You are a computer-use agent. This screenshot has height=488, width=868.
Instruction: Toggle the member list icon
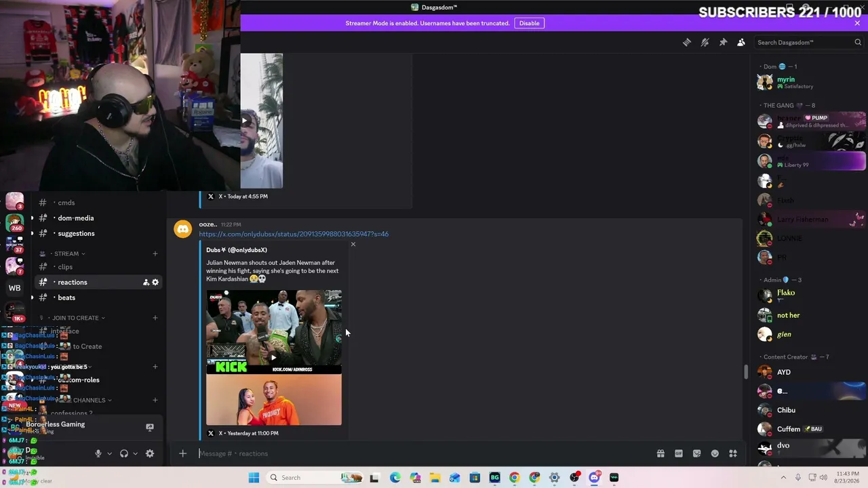pyautogui.click(x=741, y=42)
